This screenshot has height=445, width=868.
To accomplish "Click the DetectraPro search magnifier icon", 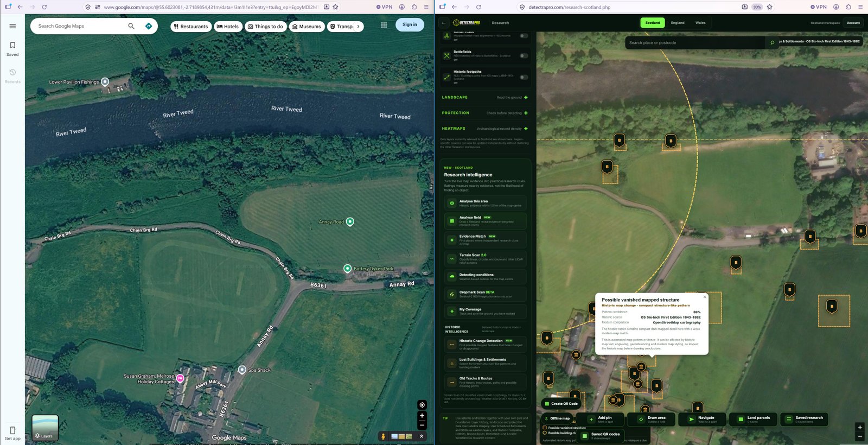I will [772, 43].
